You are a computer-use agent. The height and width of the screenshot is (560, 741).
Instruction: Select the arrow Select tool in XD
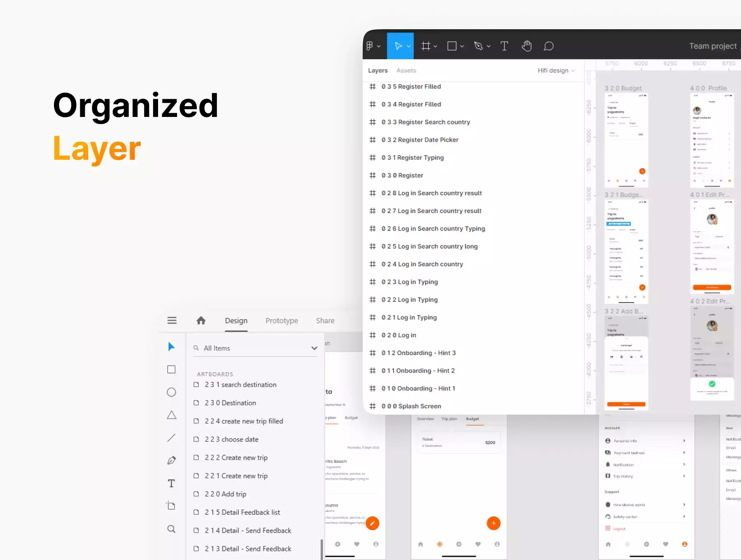click(x=172, y=347)
